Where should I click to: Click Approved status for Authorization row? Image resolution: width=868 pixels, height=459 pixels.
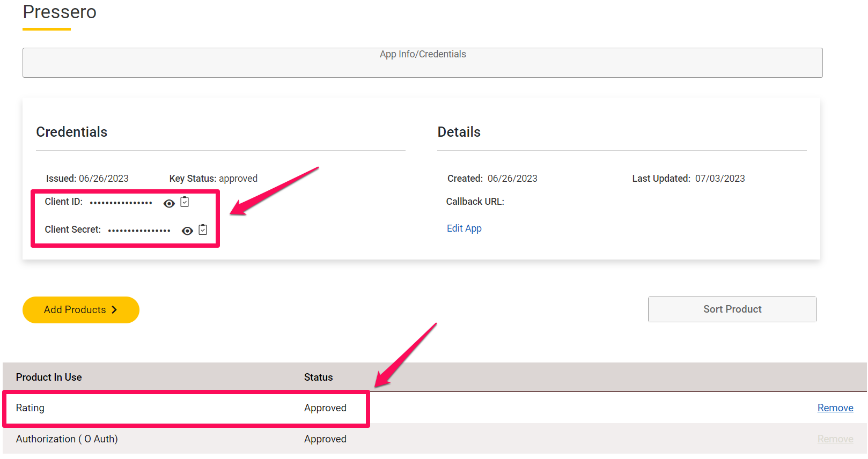[325, 439]
